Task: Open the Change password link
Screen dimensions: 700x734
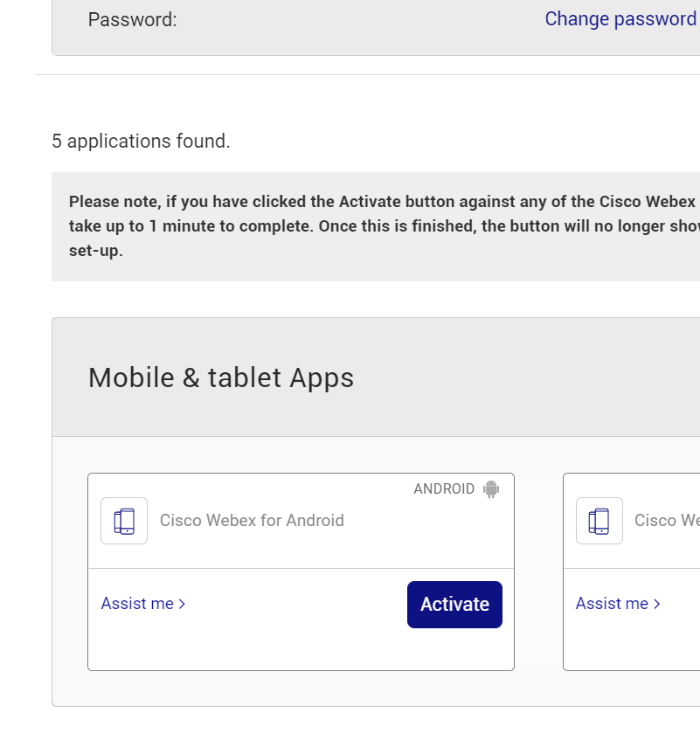Action: click(x=620, y=19)
